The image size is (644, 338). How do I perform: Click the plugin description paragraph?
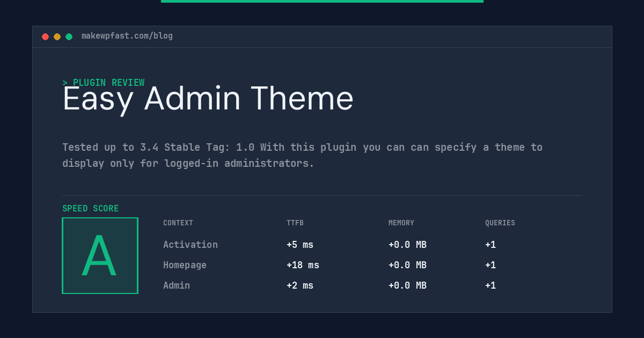(x=302, y=155)
